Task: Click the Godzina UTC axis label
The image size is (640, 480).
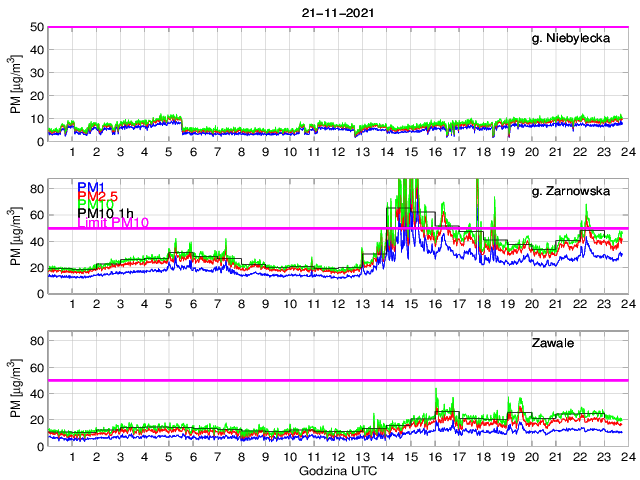Action: tap(338, 471)
